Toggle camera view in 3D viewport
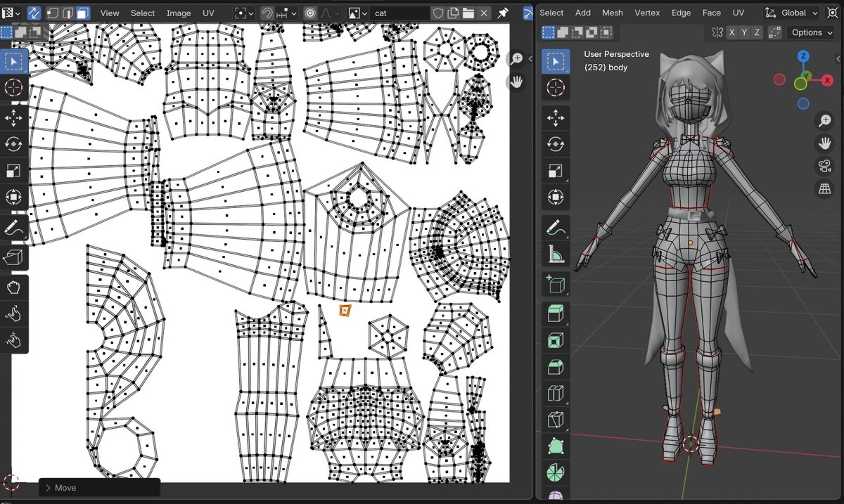This screenshot has height=504, width=844. point(824,166)
